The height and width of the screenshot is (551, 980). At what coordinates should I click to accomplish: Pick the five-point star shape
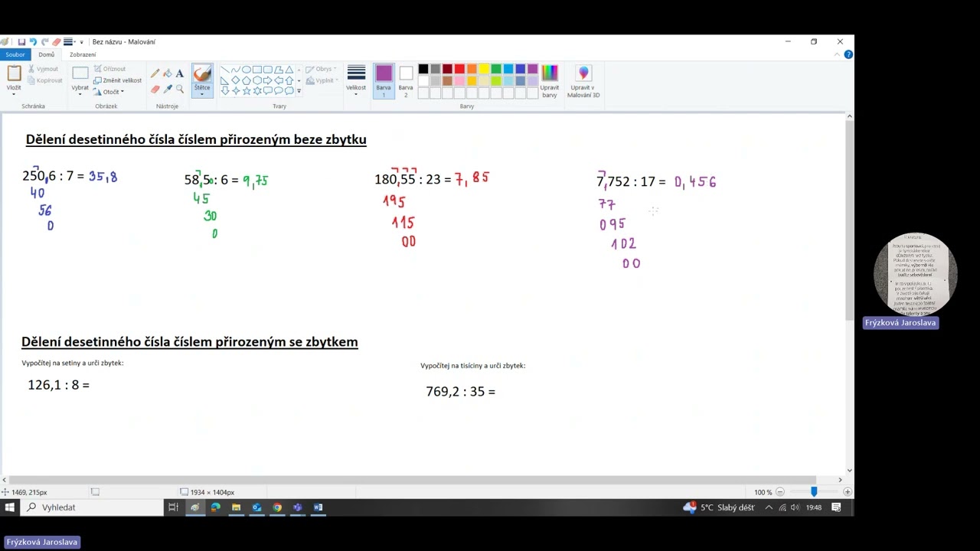click(246, 90)
